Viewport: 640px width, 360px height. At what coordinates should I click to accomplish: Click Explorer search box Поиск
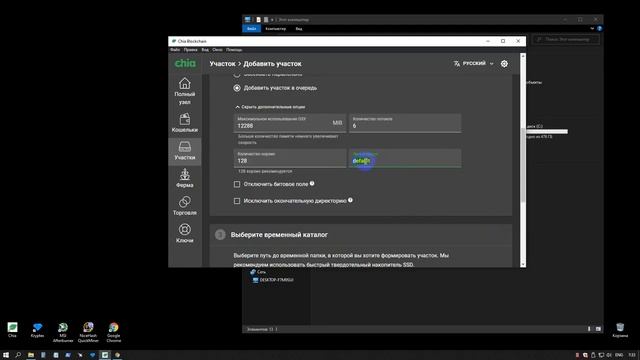pos(566,39)
